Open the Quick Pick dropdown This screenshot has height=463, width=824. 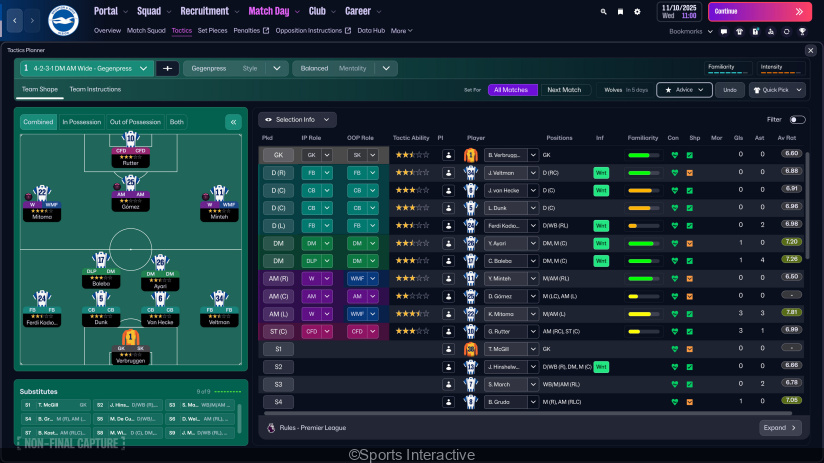click(x=778, y=90)
